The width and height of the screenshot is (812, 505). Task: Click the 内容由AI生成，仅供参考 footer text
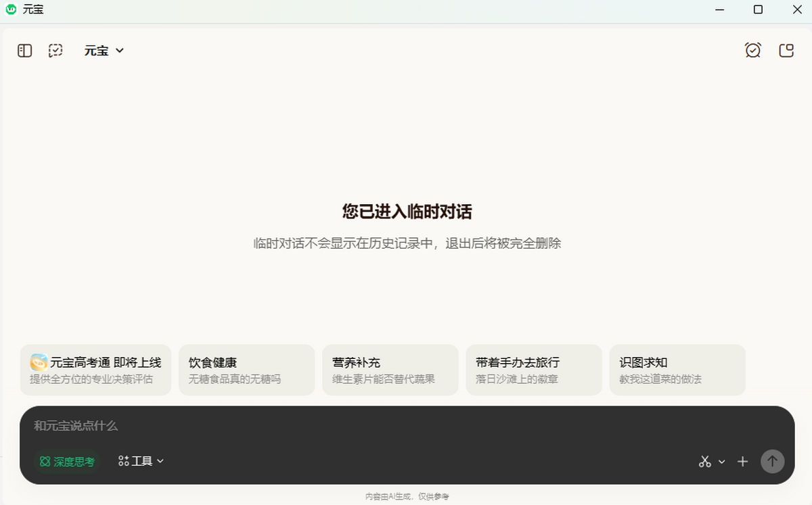click(x=407, y=496)
